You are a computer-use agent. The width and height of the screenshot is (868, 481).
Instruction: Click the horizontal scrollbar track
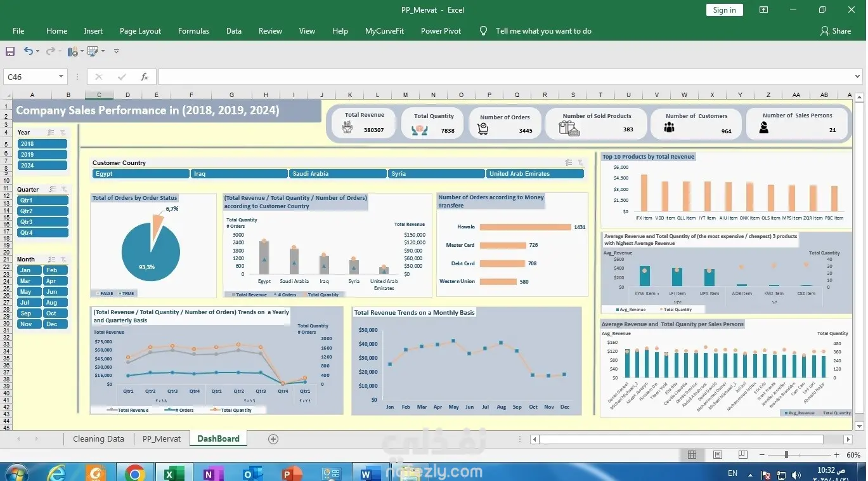691,439
